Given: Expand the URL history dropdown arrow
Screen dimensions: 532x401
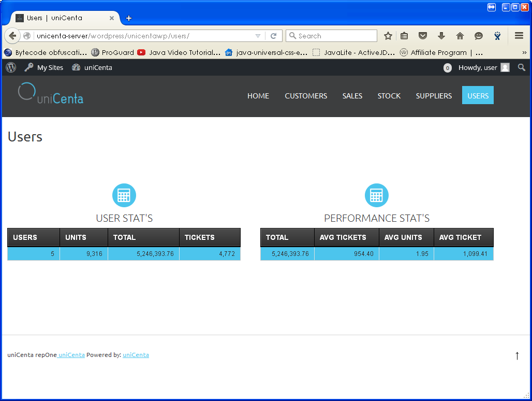Looking at the screenshot, I should tap(258, 36).
